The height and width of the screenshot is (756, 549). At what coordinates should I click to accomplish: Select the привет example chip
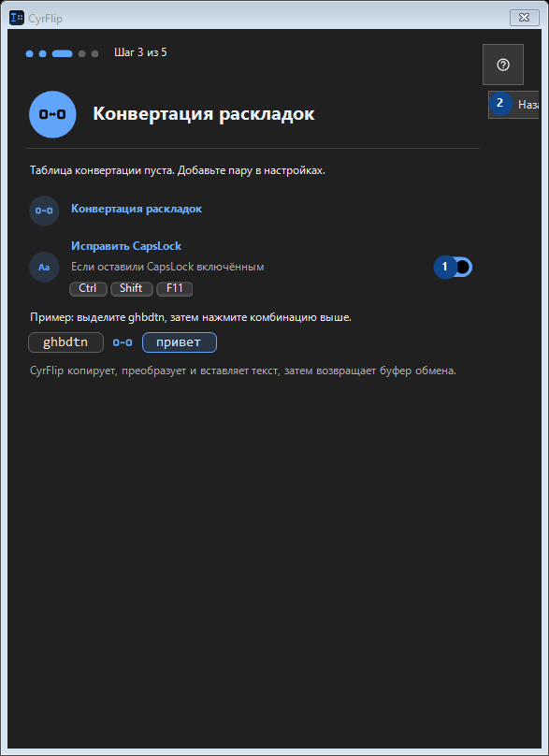coord(180,342)
